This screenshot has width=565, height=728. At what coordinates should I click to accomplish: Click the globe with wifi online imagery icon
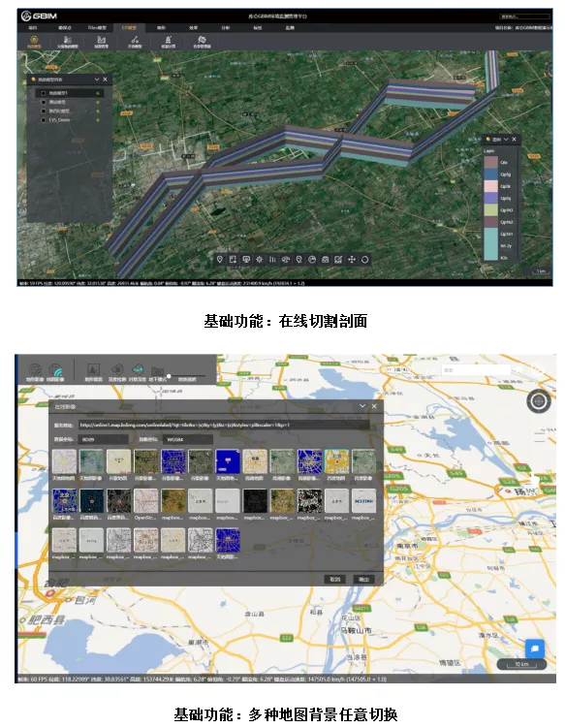tap(55, 370)
